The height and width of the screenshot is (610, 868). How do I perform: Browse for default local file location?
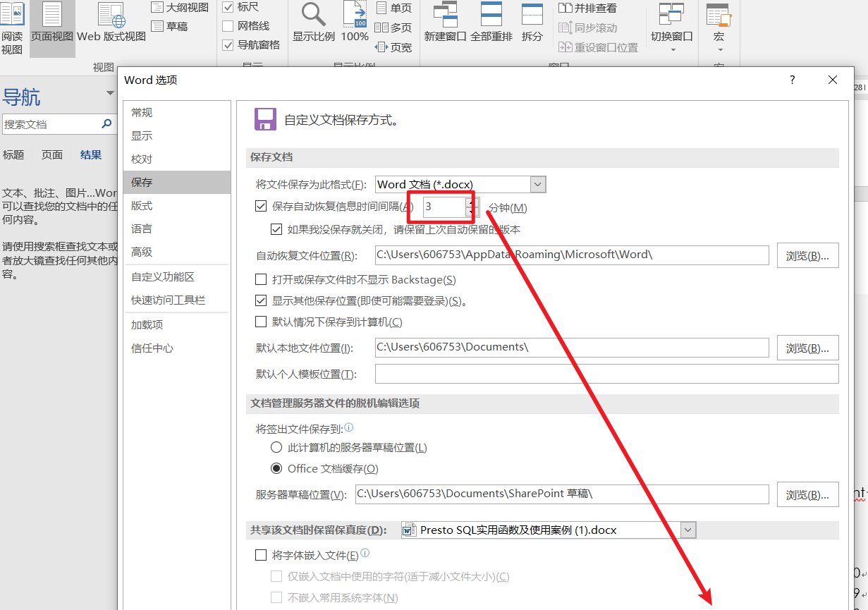click(x=808, y=348)
